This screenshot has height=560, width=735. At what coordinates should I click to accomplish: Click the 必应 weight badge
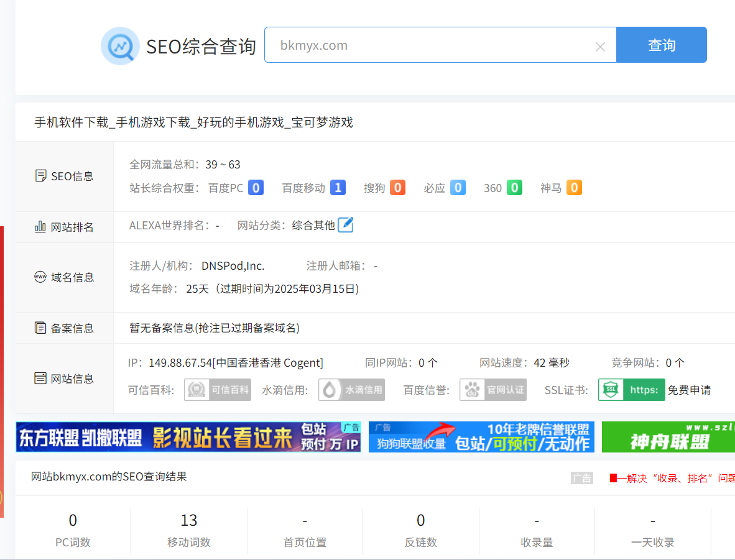tap(458, 188)
